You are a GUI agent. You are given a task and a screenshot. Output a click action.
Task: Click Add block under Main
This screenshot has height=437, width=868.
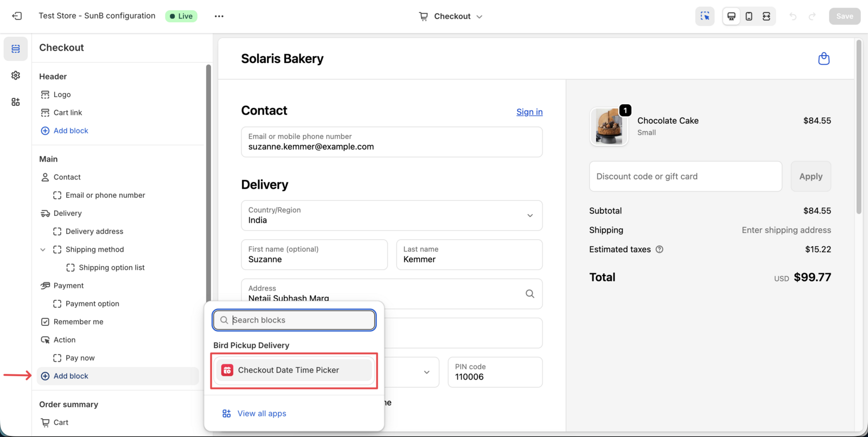118,376
